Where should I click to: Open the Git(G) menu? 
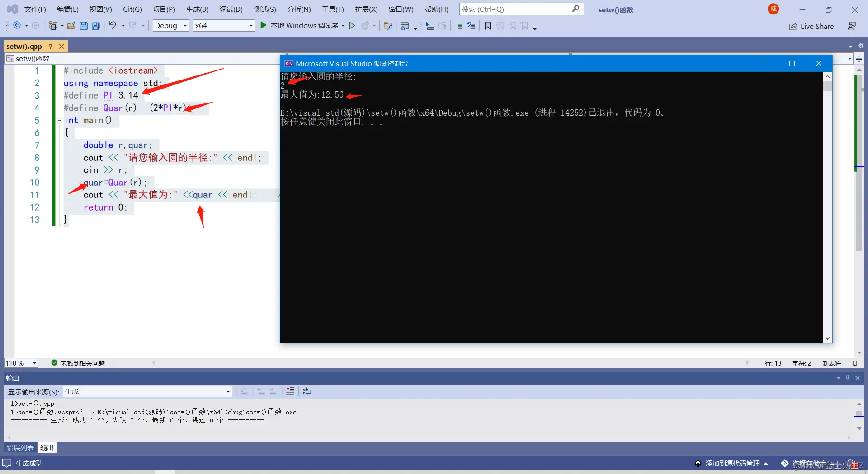pyautogui.click(x=132, y=9)
